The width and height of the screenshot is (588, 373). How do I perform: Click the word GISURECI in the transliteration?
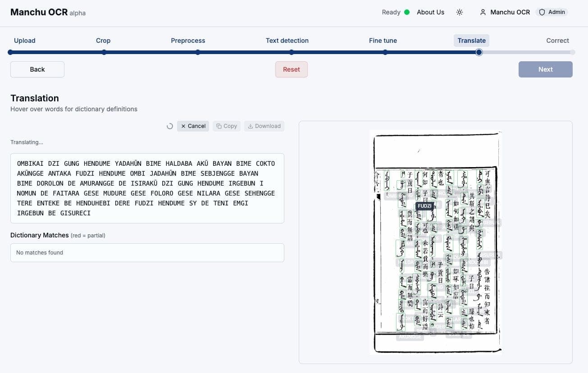tap(75, 213)
